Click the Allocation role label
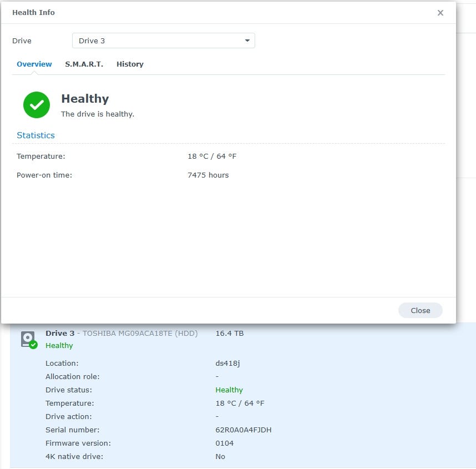Screen dimensions: 476x469 click(72, 377)
